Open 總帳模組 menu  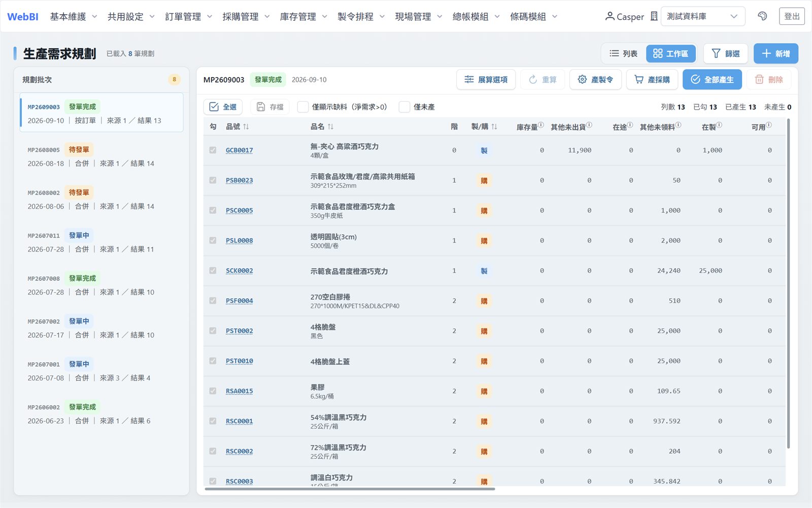[476, 16]
